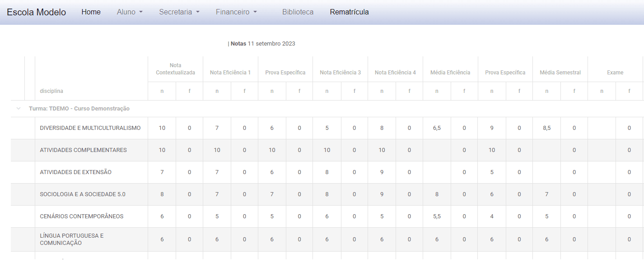Click Nota Eficiência 4 value 9 for Atividades de Extensão
Image resolution: width=644 pixels, height=276 pixels.
tap(382, 172)
